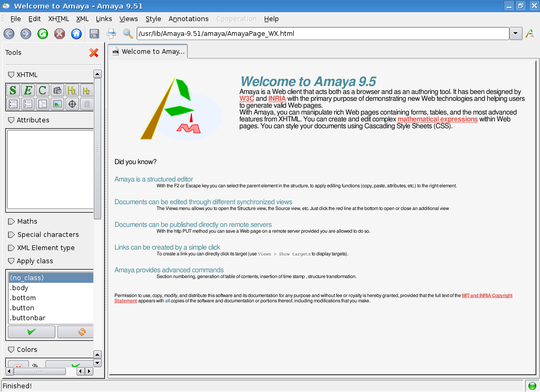Click the greyed-out chain link icon
The image size is (540, 392).
click(x=86, y=104)
